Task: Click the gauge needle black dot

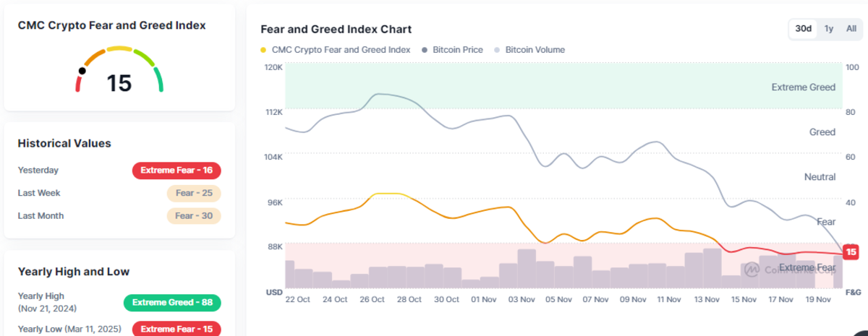Action: (x=82, y=71)
